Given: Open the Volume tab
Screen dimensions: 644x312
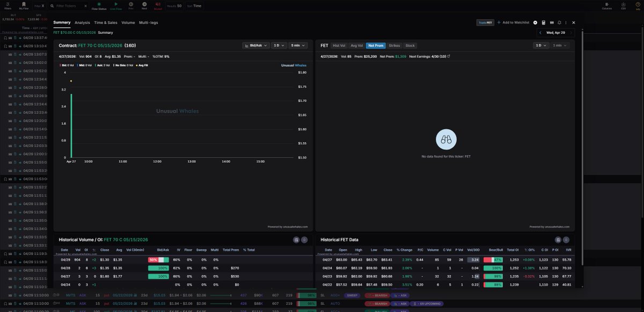Looking at the screenshot, I should tap(128, 23).
